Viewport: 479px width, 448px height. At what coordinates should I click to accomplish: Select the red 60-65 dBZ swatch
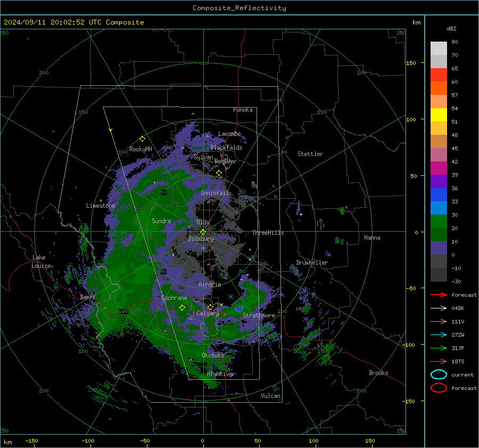pos(439,75)
